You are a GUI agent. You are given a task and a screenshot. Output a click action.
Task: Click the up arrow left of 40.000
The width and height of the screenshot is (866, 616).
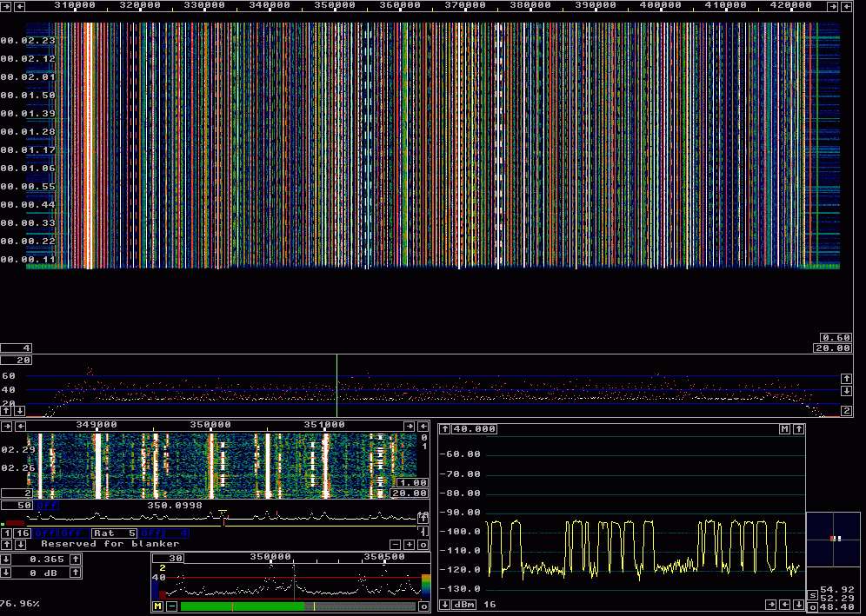coord(445,429)
